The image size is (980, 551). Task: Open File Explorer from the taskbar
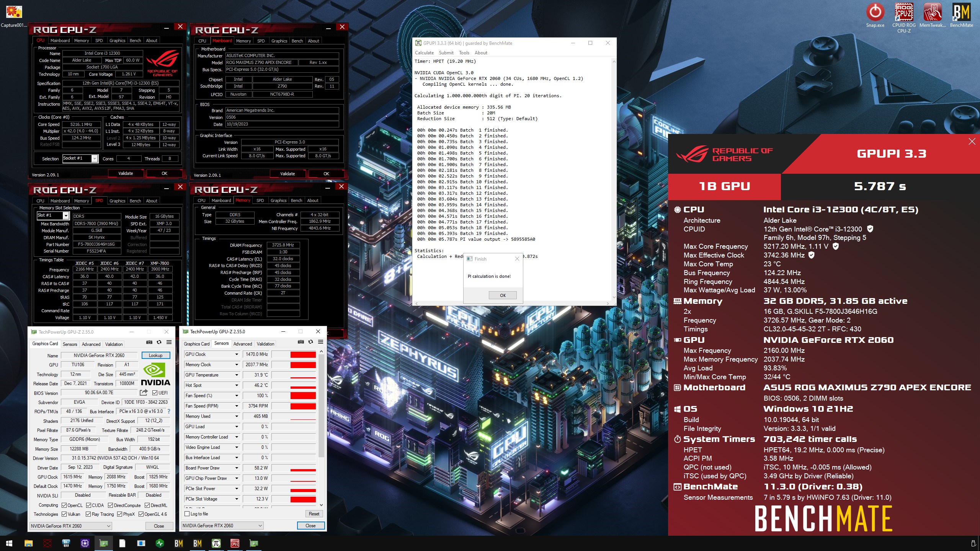tap(28, 543)
